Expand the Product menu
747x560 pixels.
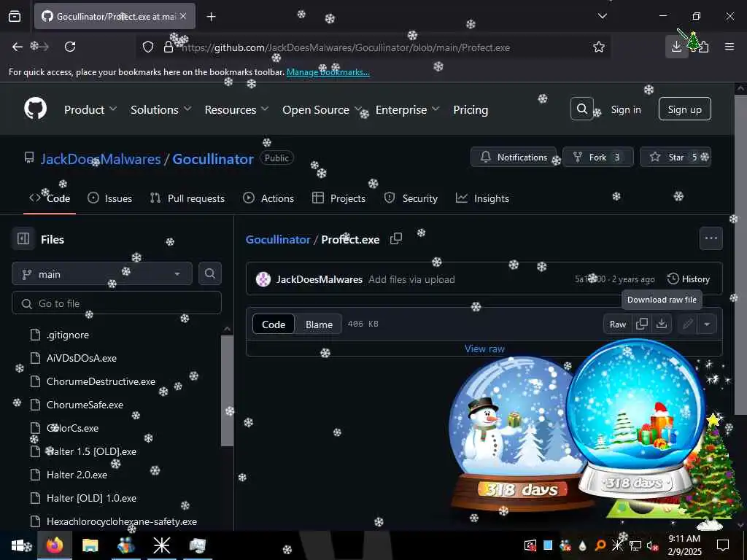[90, 109]
